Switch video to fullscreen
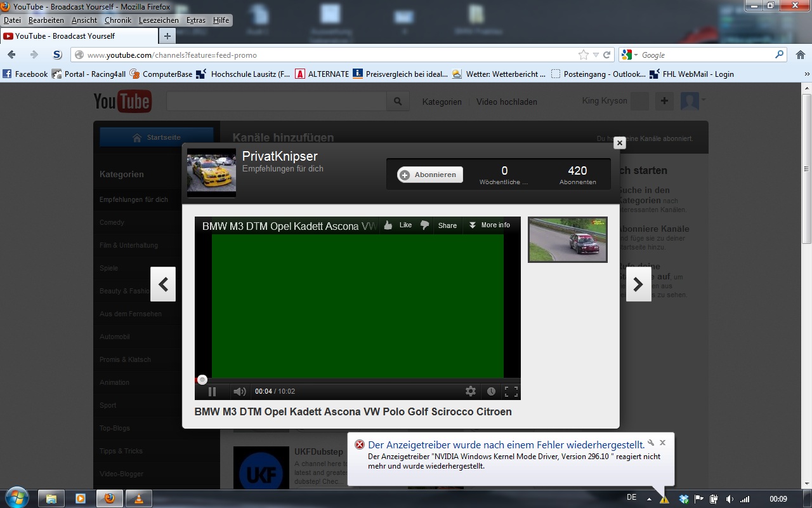Viewport: 812px width, 508px height. tap(511, 391)
